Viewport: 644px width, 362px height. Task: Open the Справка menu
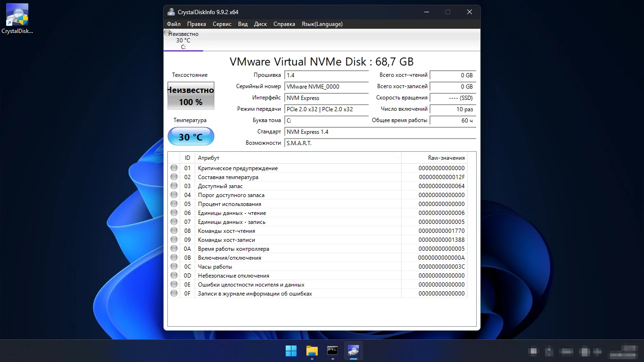pyautogui.click(x=284, y=24)
